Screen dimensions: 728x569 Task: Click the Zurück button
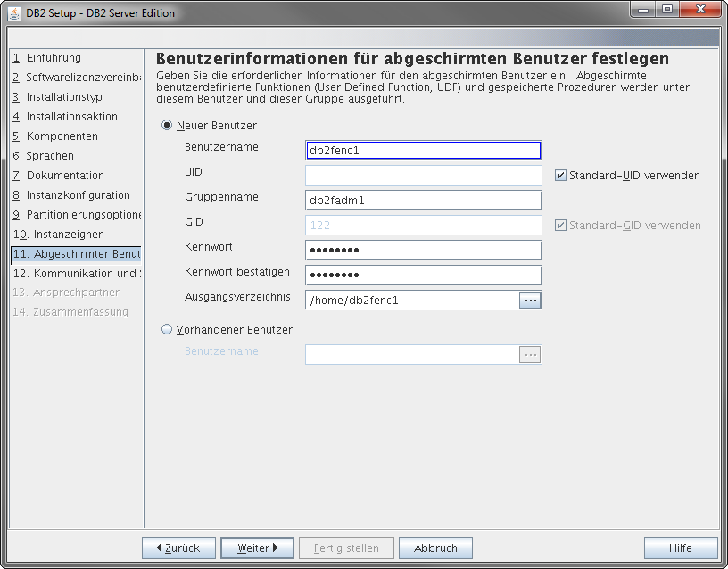[178, 548]
